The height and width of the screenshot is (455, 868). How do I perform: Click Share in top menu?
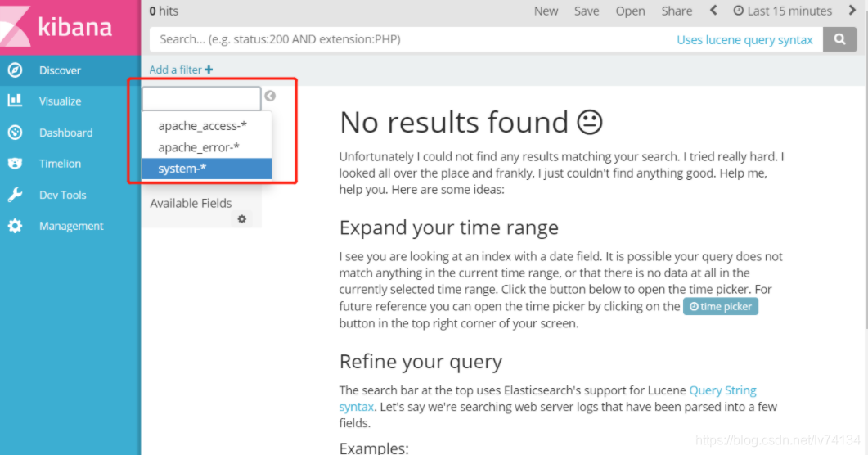pyautogui.click(x=677, y=11)
